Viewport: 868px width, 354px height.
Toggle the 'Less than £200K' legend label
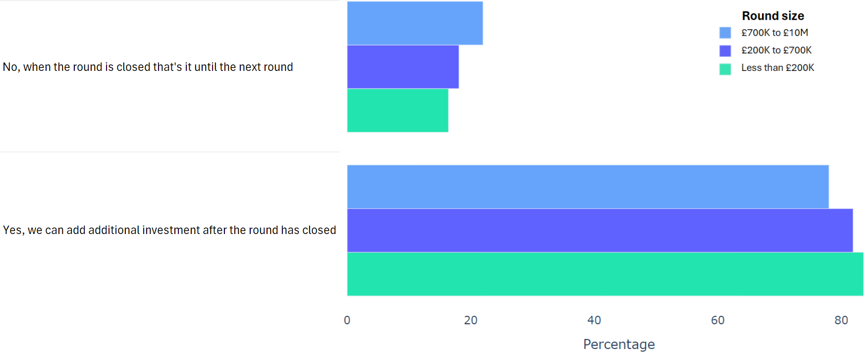point(777,68)
